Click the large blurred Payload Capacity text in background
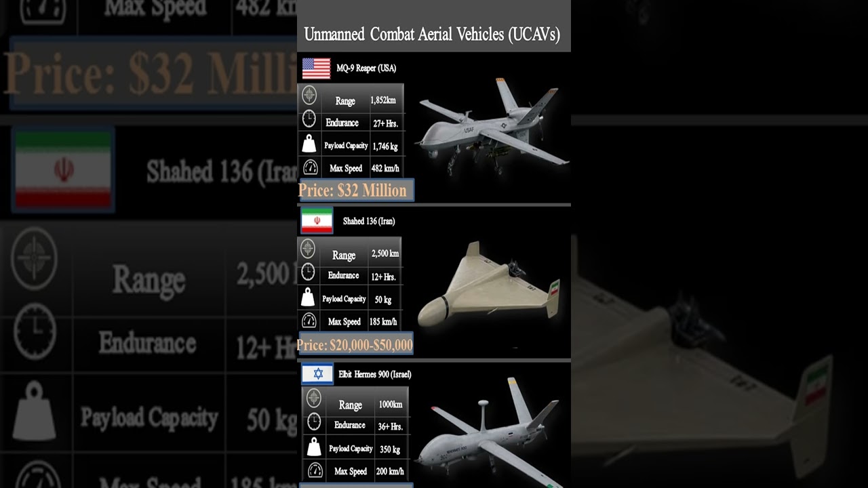Image resolution: width=868 pixels, height=488 pixels. click(x=149, y=418)
